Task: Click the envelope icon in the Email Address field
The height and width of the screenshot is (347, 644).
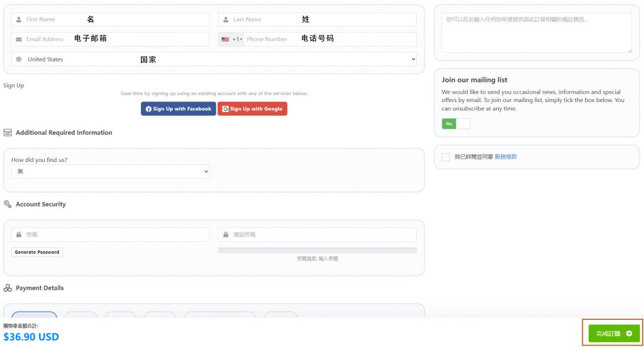Action: click(19, 39)
